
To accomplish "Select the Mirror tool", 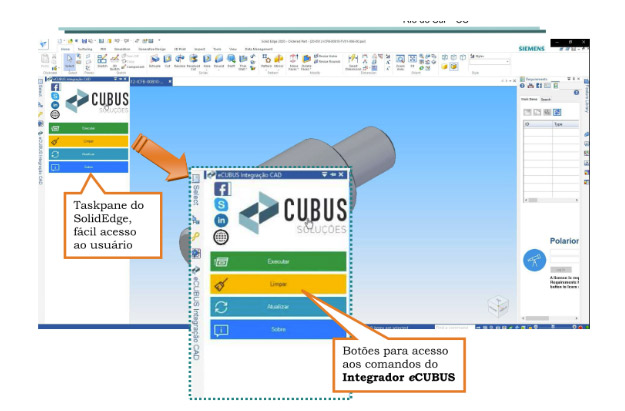I will tap(279, 61).
